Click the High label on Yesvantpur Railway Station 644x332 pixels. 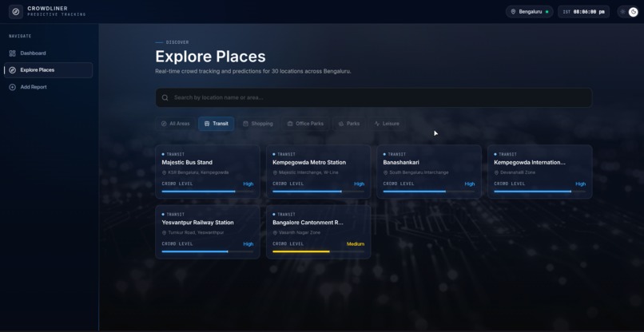(248, 243)
